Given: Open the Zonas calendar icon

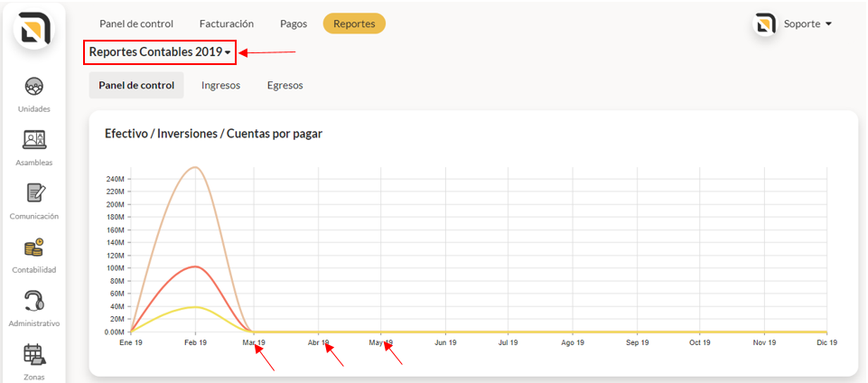Looking at the screenshot, I should coord(34,355).
